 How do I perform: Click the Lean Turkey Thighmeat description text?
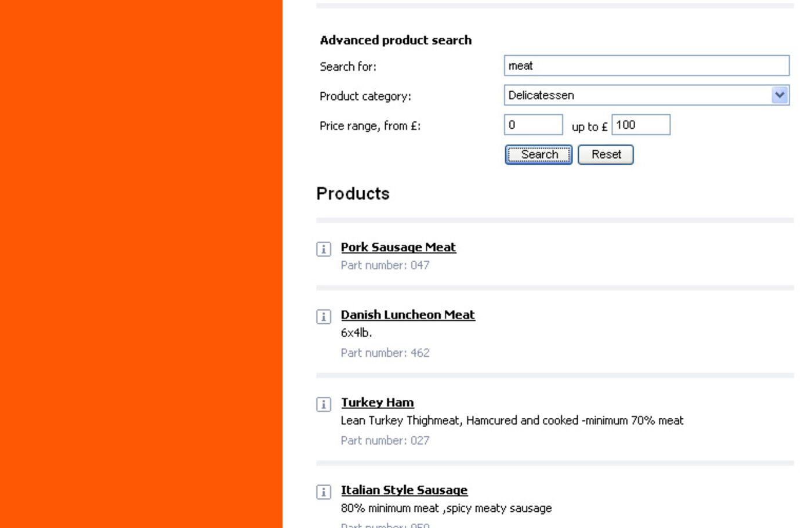[x=512, y=420]
